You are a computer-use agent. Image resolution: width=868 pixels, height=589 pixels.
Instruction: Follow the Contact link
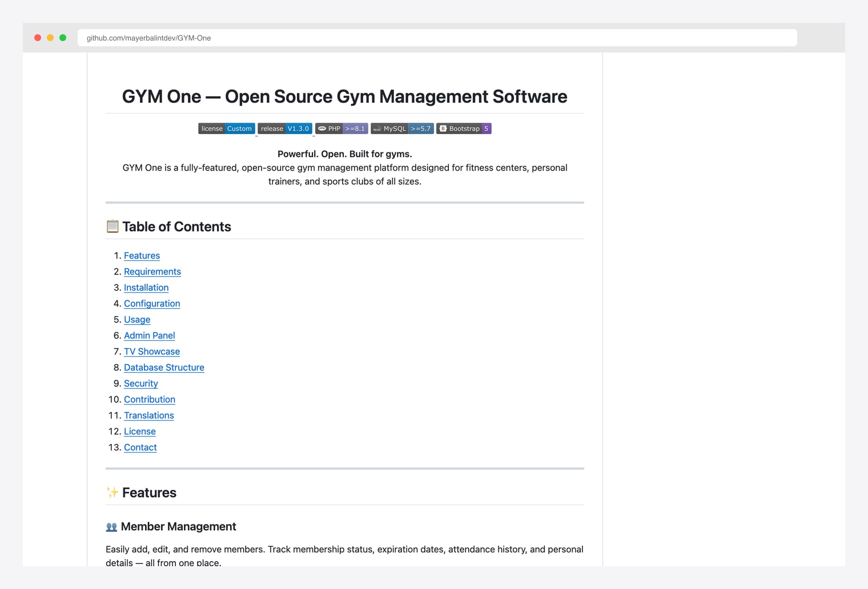[x=140, y=447]
